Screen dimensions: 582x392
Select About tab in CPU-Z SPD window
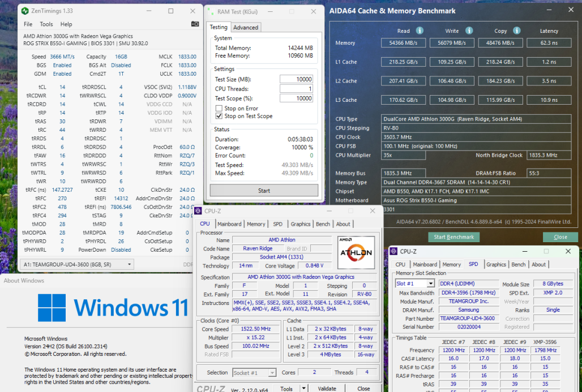click(x=538, y=264)
